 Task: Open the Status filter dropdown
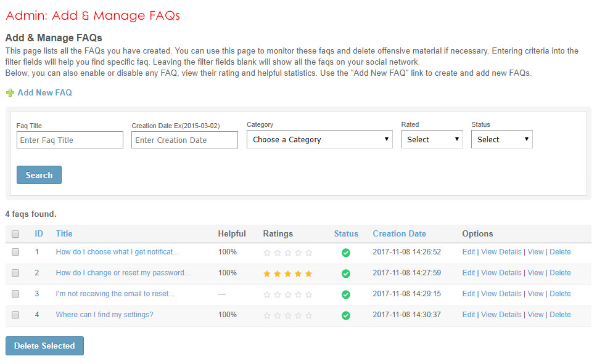(501, 140)
